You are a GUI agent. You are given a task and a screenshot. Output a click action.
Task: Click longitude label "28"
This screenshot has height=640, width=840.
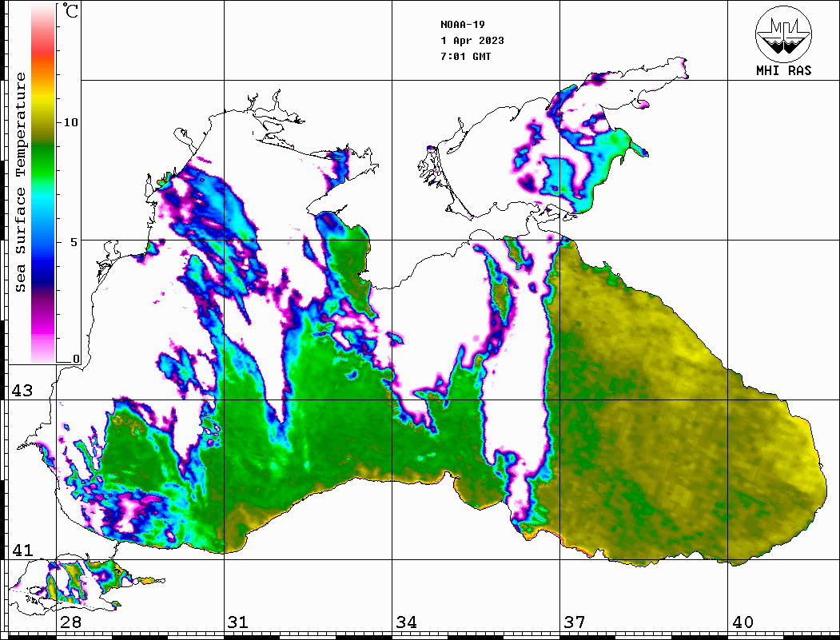click(x=70, y=622)
